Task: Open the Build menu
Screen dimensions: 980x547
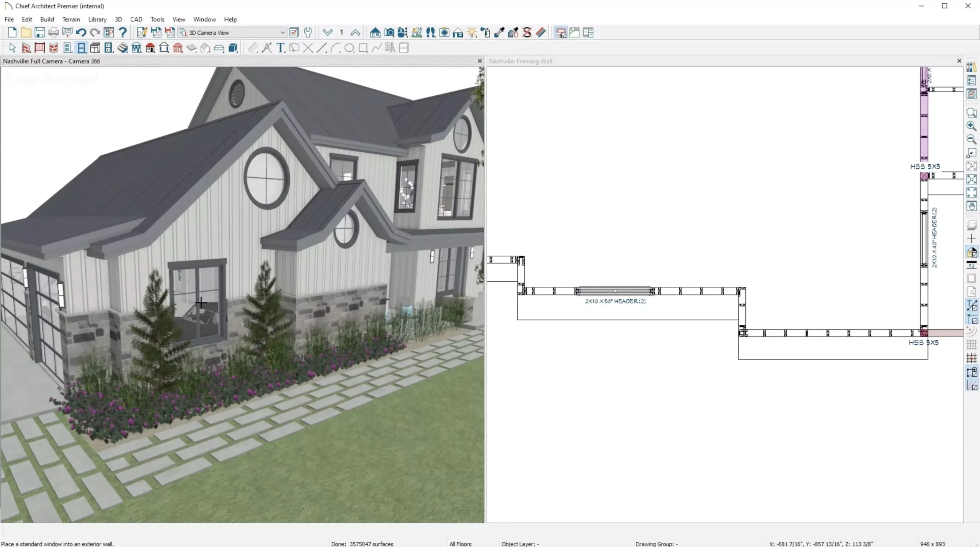Action: (x=47, y=19)
